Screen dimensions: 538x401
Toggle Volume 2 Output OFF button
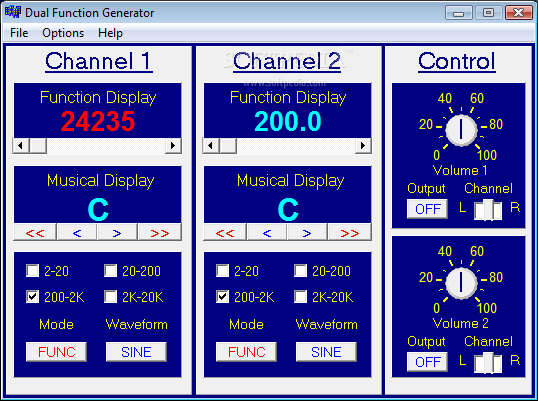pos(428,362)
